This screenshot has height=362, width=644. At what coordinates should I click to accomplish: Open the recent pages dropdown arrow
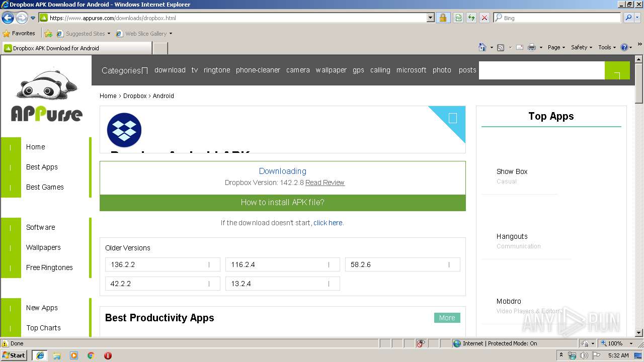click(x=33, y=18)
